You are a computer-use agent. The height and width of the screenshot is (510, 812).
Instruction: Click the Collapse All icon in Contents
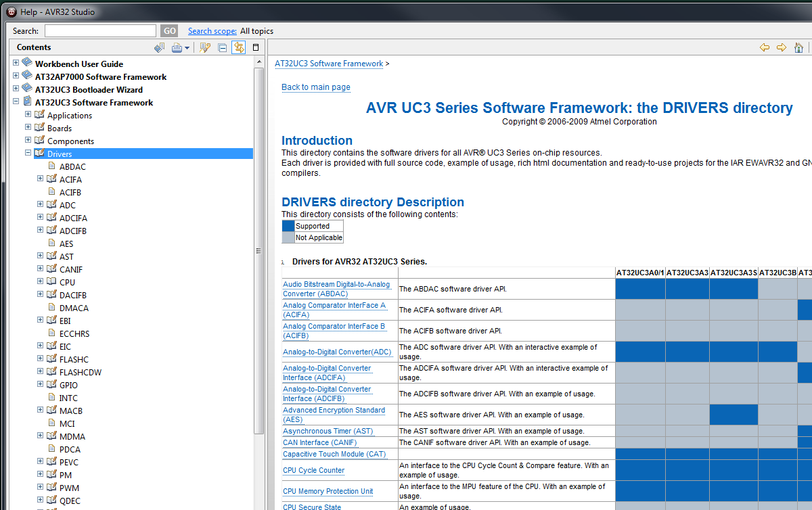222,47
